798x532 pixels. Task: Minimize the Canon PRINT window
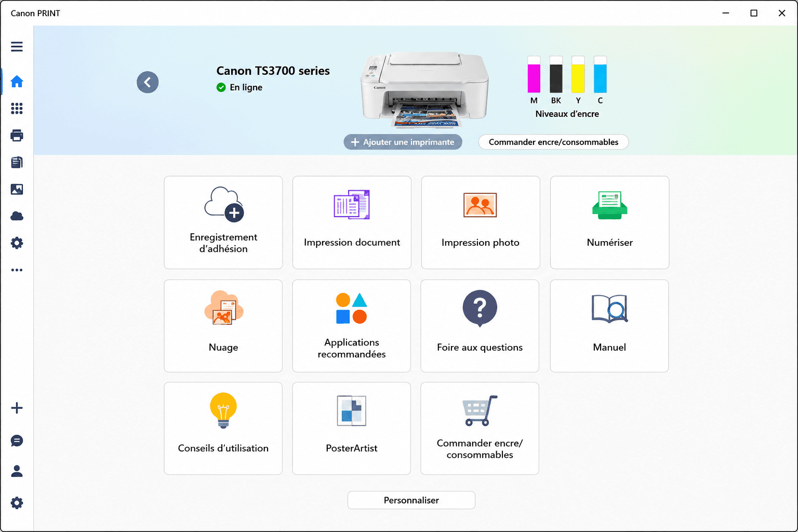point(726,13)
